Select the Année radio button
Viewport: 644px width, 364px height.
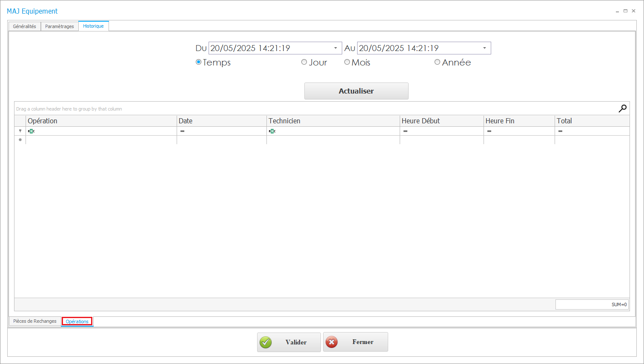point(437,62)
